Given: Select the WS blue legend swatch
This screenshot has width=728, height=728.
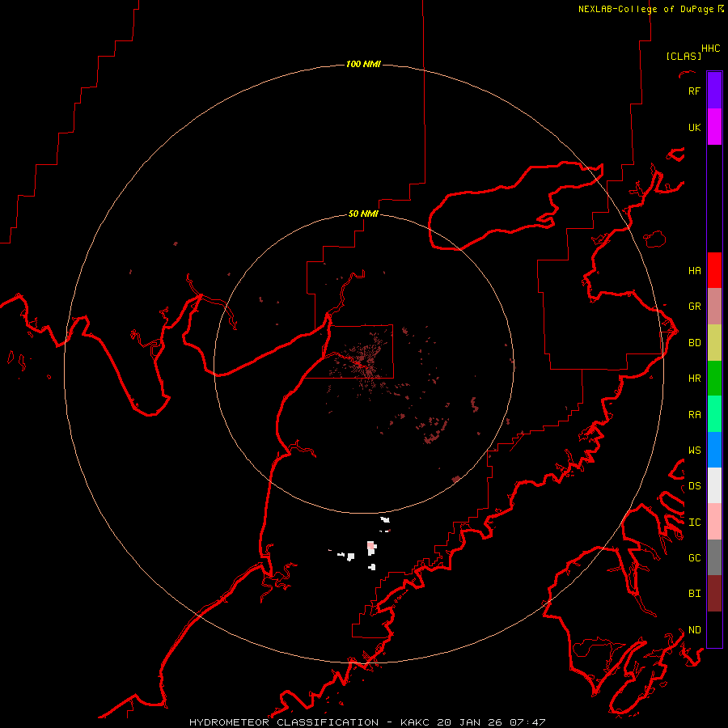Looking at the screenshot, I should pyautogui.click(x=714, y=450).
